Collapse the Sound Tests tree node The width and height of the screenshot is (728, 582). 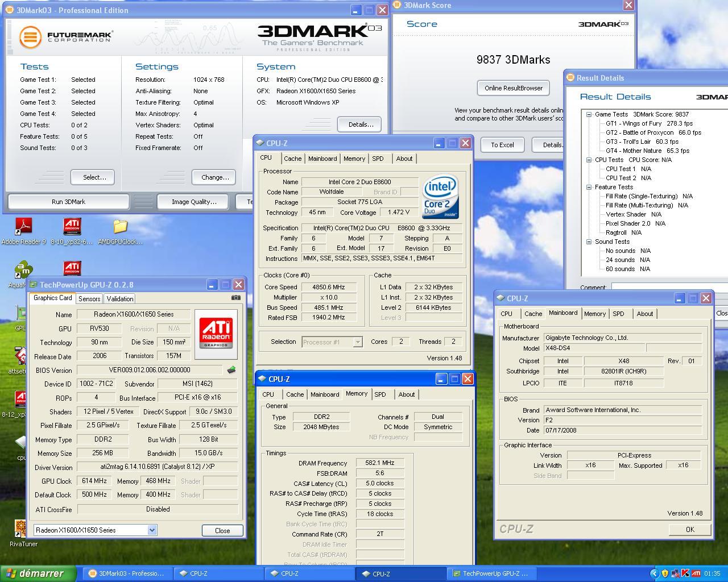coord(589,242)
